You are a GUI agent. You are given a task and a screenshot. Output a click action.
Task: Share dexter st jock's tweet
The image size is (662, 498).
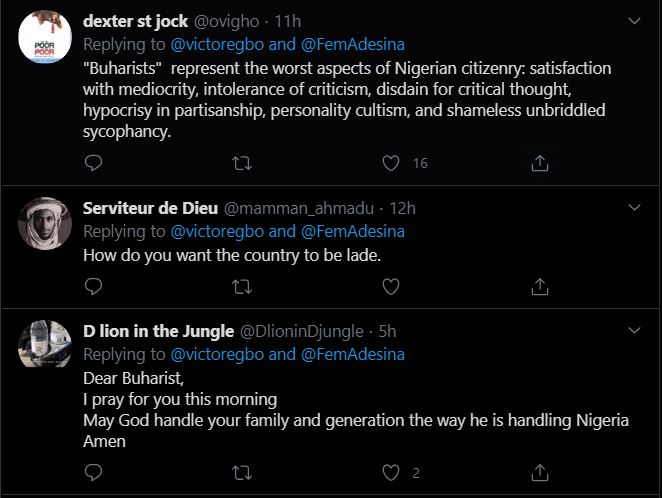tap(539, 162)
